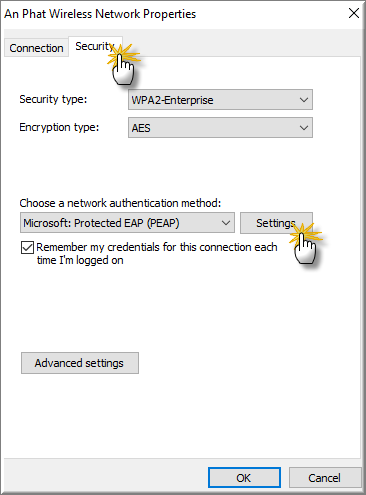Select the Security tab

95,46
